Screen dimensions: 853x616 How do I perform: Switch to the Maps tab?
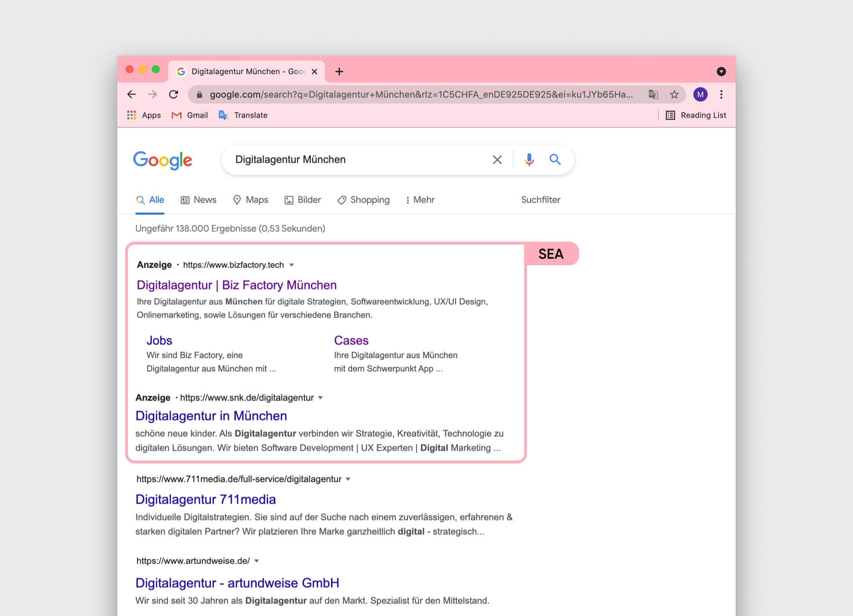tap(251, 200)
